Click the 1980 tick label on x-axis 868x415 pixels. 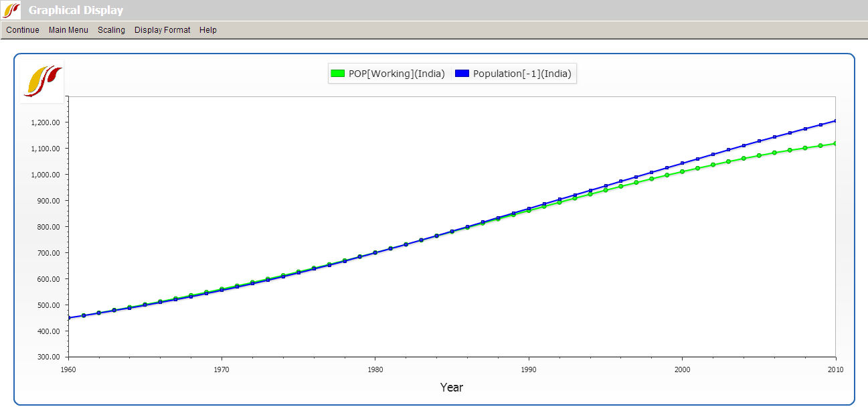pyautogui.click(x=375, y=369)
